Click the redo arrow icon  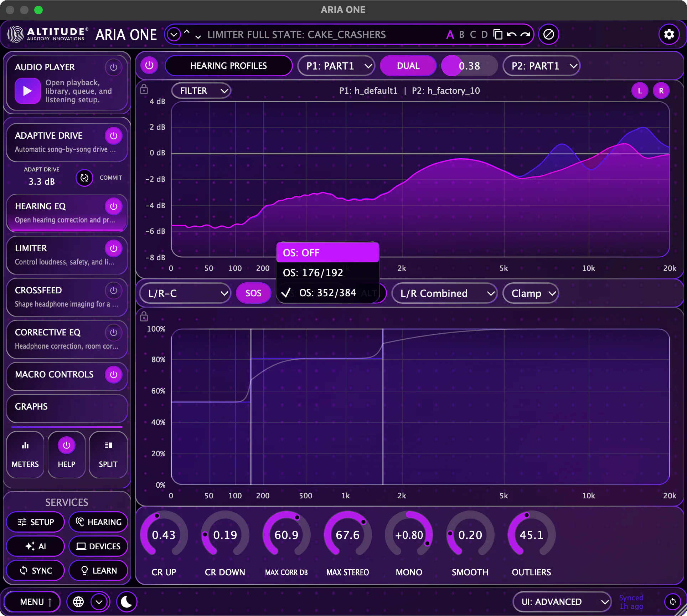tap(525, 35)
